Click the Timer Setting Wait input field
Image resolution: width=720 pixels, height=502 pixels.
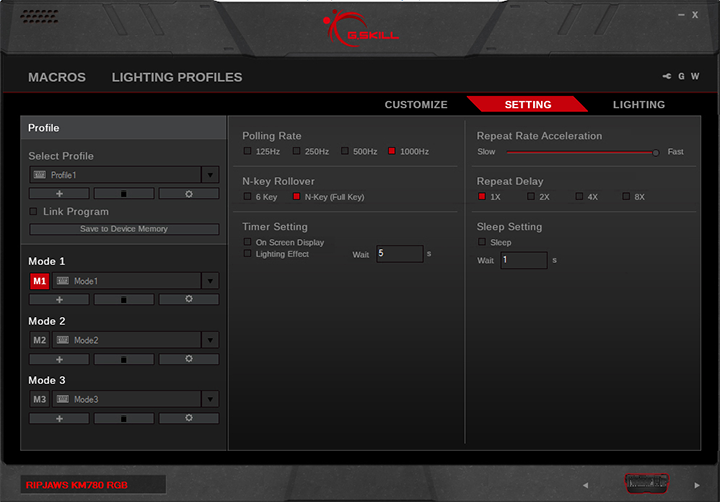[x=399, y=254]
